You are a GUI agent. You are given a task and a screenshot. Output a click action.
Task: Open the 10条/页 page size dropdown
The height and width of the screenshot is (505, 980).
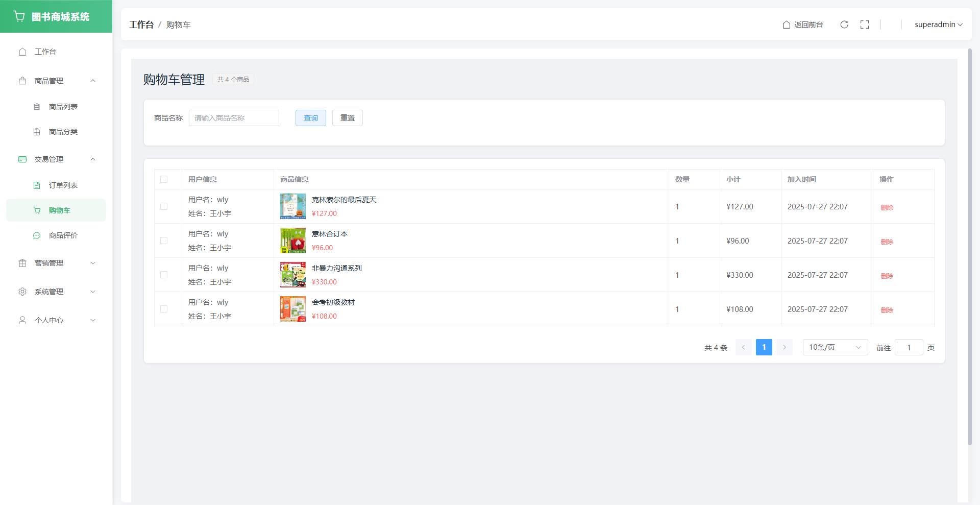pos(835,347)
